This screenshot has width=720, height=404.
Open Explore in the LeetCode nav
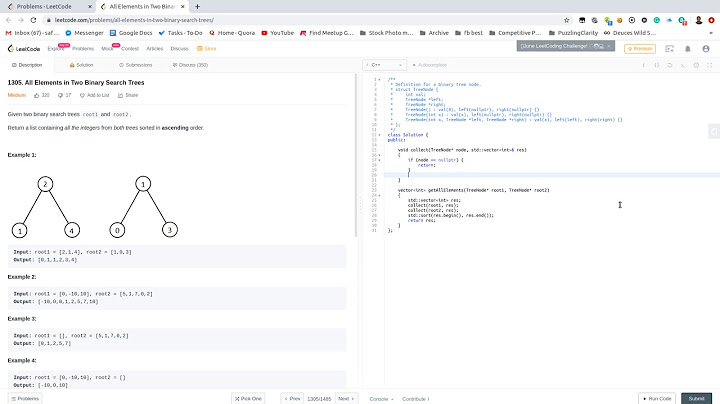56,49
